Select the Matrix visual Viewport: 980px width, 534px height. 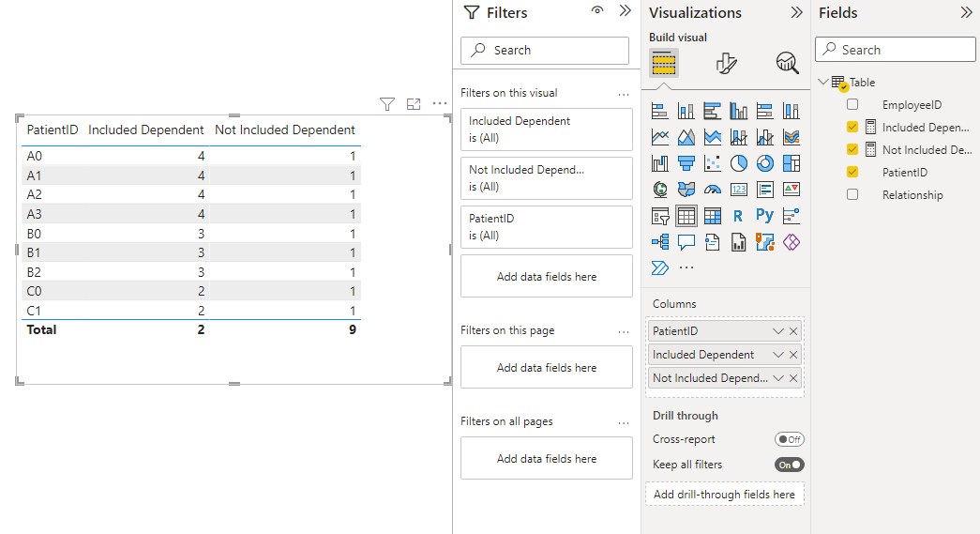[x=713, y=217]
